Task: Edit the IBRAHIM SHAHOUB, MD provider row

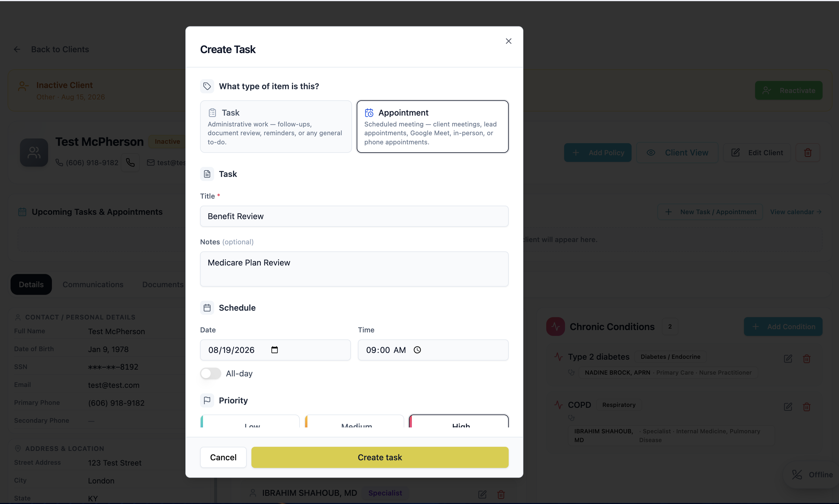Action: pyautogui.click(x=482, y=495)
